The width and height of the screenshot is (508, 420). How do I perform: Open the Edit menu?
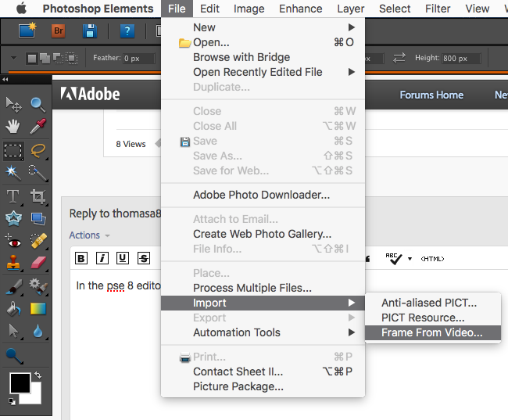(x=209, y=9)
